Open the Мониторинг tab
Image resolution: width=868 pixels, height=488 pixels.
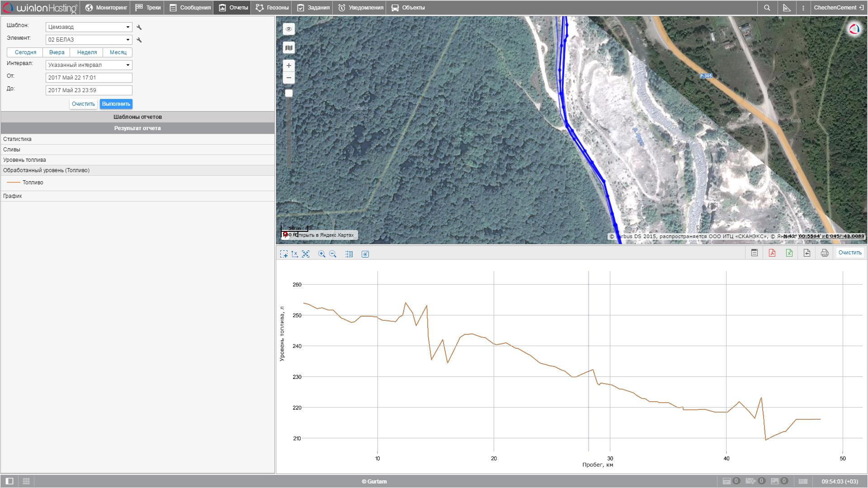tap(106, 8)
